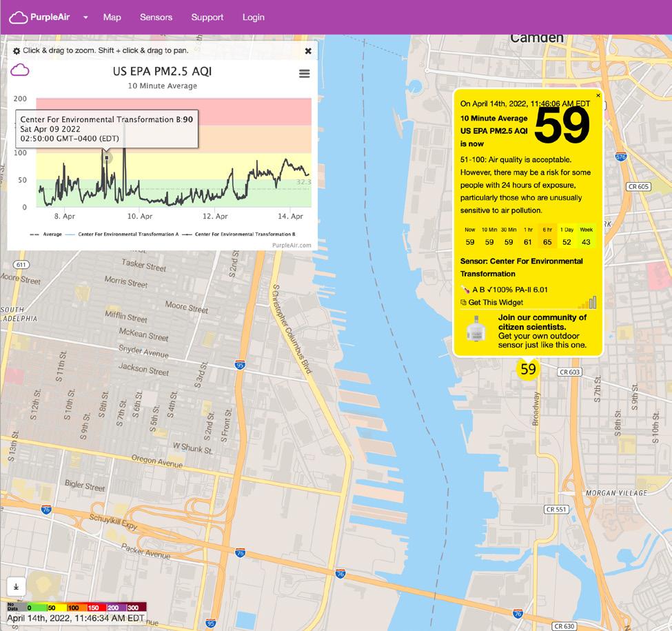Click the I-95 highway shield near Jackson Street
This screenshot has width=672, height=631.
(240, 365)
